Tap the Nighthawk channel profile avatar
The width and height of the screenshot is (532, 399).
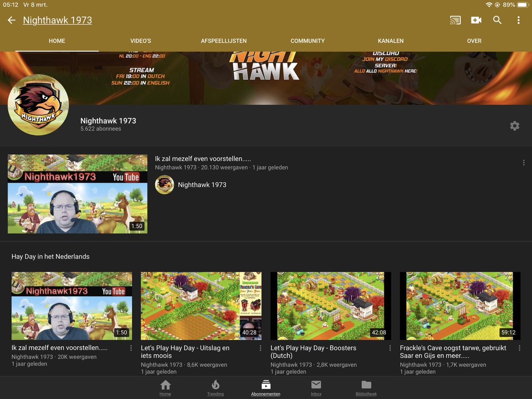coord(38,105)
